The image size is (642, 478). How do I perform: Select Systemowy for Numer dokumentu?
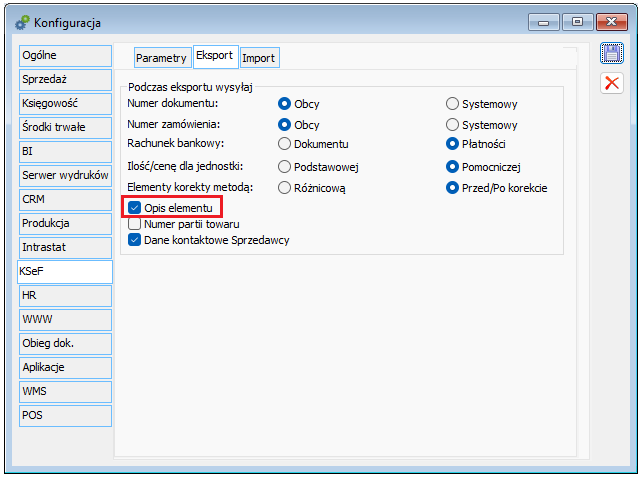pyautogui.click(x=453, y=103)
